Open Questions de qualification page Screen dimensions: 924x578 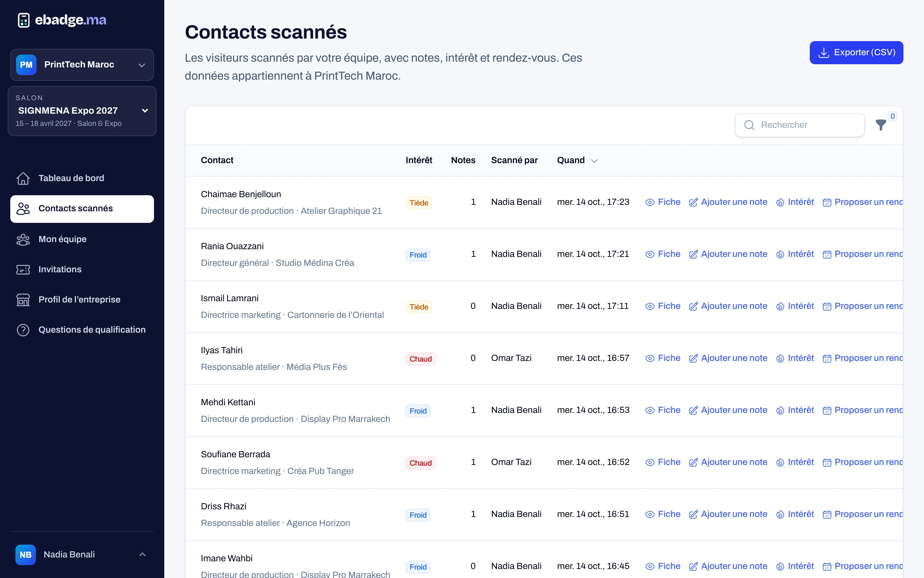pos(82,330)
